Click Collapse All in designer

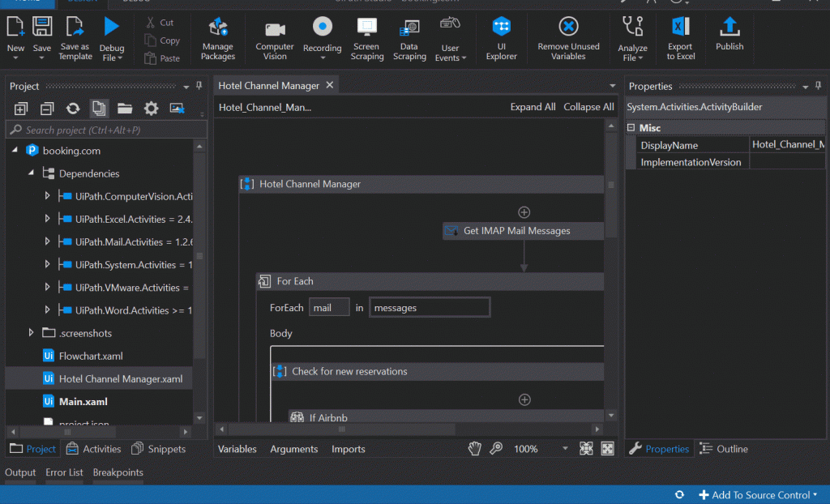588,107
